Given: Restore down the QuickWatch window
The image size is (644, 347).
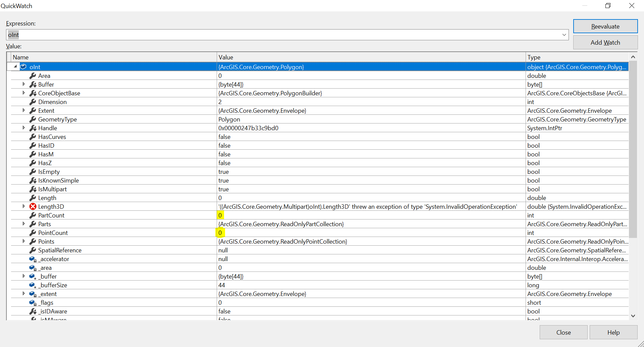Looking at the screenshot, I should click(608, 6).
